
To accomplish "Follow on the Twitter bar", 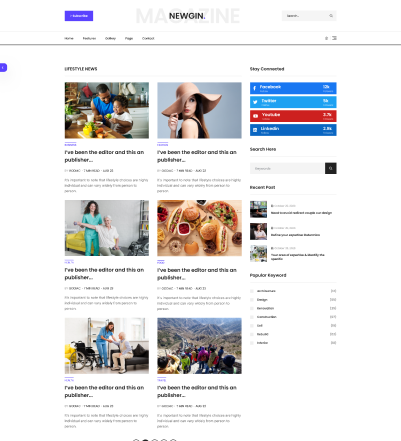I will click(293, 102).
